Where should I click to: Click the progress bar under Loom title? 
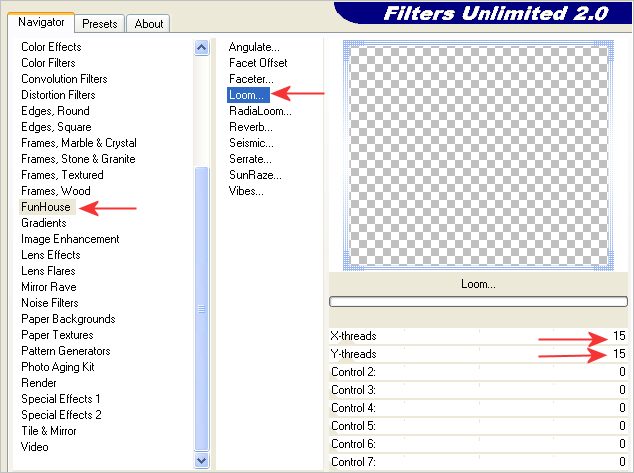pyautogui.click(x=478, y=302)
